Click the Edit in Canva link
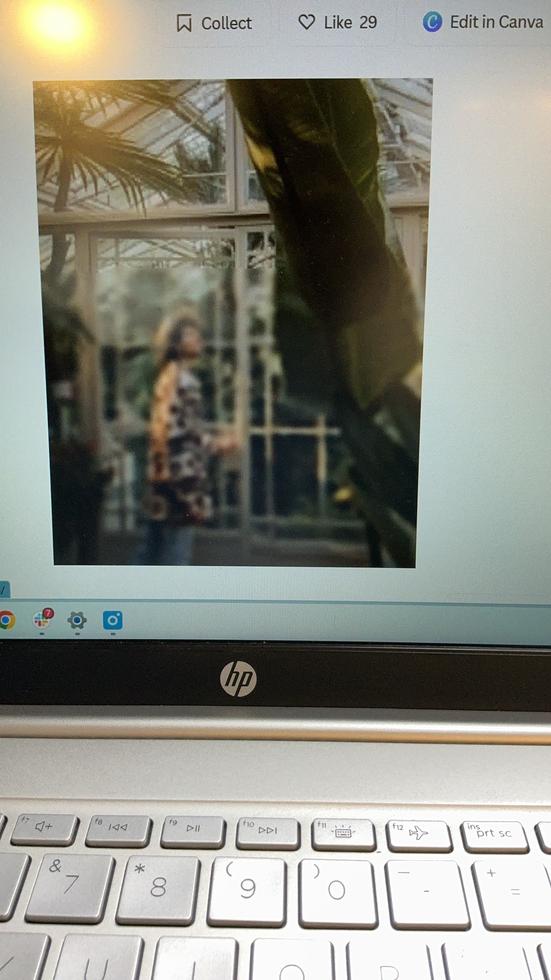The image size is (551, 980). [x=496, y=22]
